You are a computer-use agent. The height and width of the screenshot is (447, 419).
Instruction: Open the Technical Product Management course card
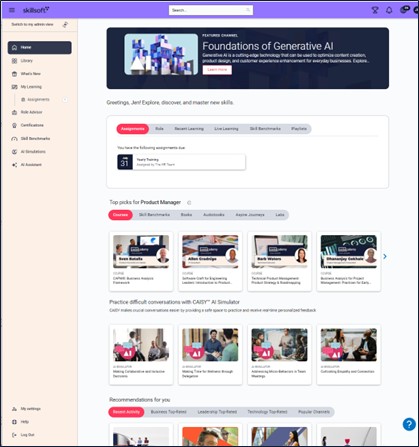coord(280,261)
